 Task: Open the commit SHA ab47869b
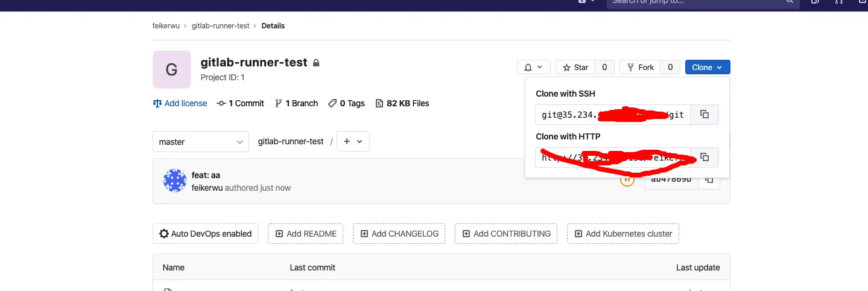coord(671,180)
